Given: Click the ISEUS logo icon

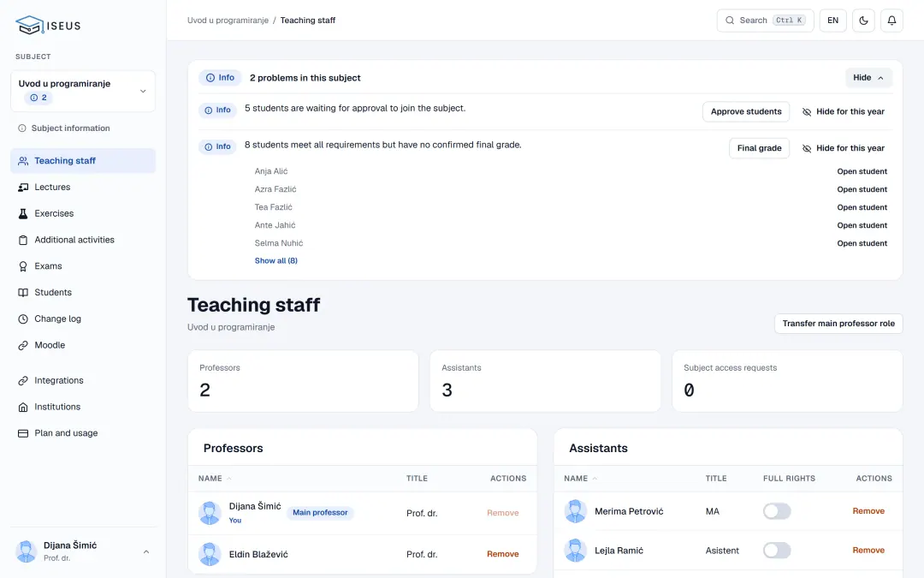Looking at the screenshot, I should pyautogui.click(x=29, y=25).
